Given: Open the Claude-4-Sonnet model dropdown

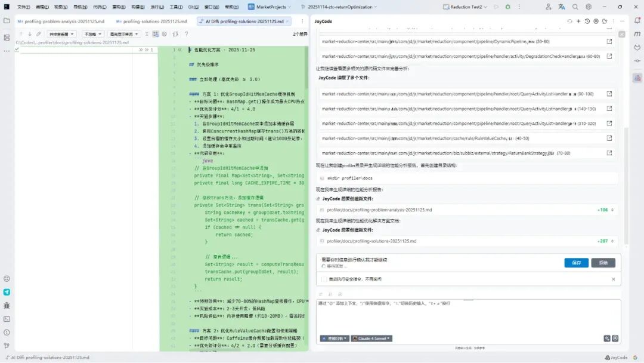Looking at the screenshot, I should pyautogui.click(x=371, y=339).
